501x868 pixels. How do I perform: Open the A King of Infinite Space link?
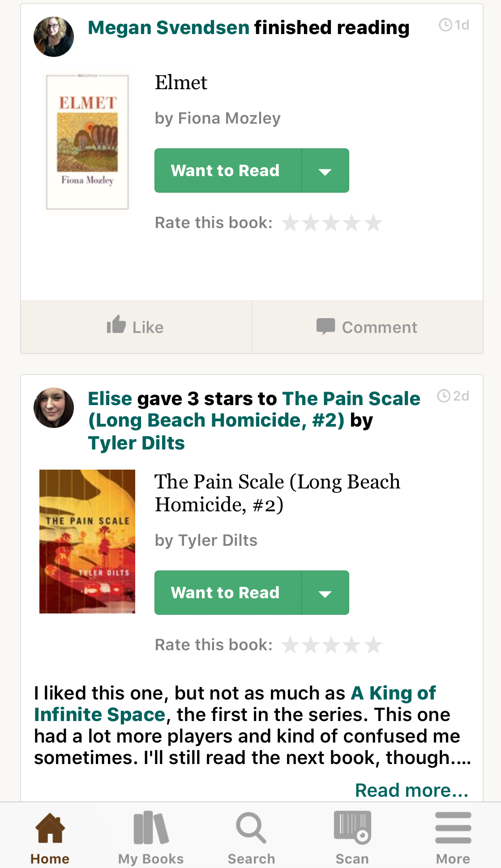393,693
